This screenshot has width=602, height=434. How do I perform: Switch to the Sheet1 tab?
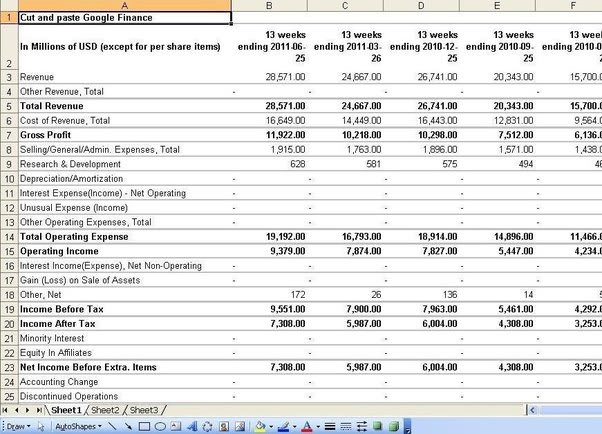click(66, 410)
